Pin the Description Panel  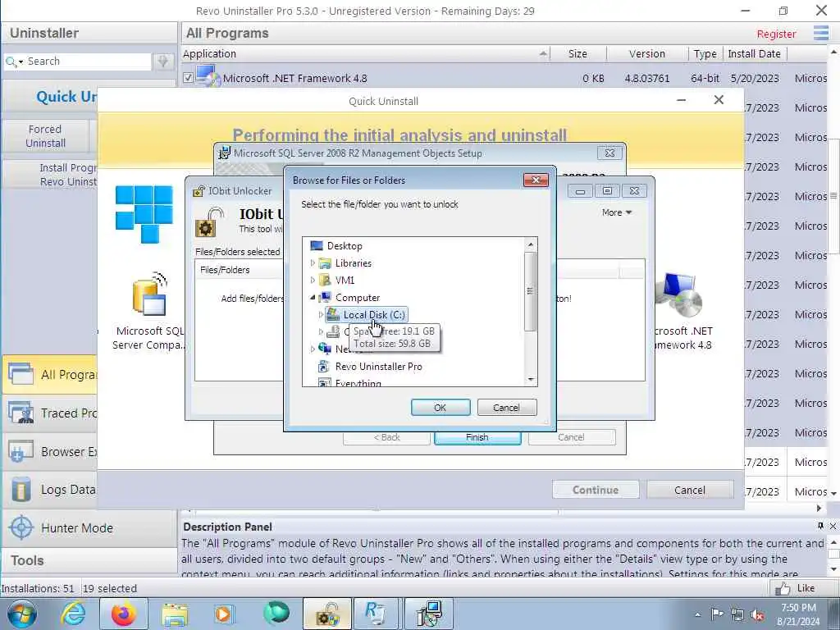(820, 526)
